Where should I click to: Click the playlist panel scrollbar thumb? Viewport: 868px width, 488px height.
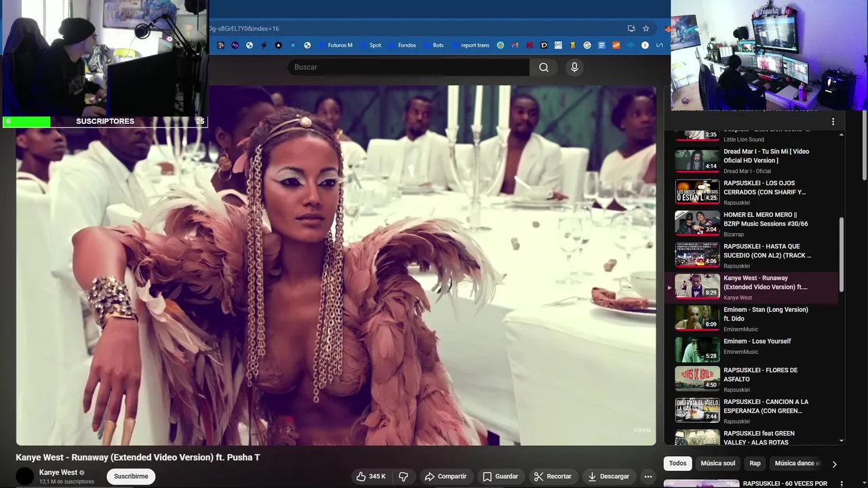(842, 255)
